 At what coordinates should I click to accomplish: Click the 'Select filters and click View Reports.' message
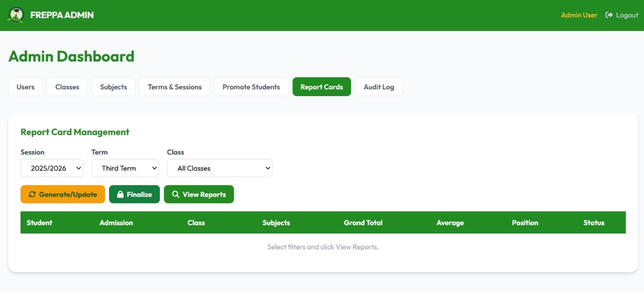coord(323,247)
